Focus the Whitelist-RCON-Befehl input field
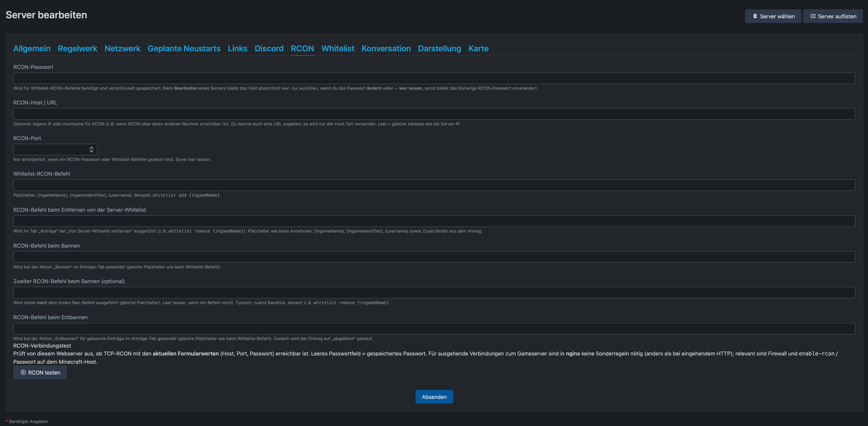868x426 pixels. (434, 185)
